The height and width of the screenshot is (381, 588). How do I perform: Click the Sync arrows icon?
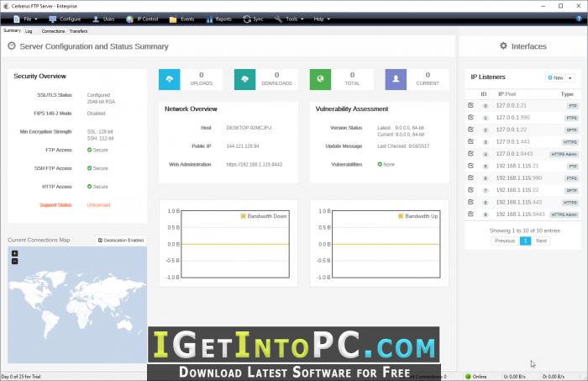click(x=247, y=19)
